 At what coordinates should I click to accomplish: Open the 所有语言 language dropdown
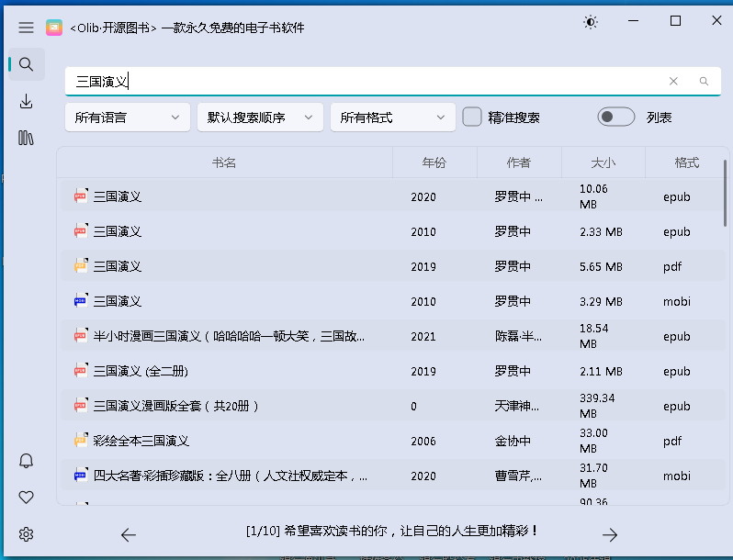(x=128, y=118)
